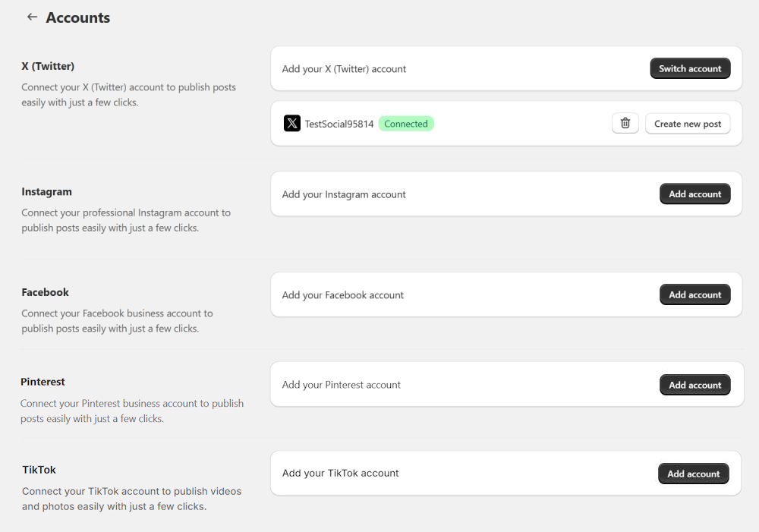The height and width of the screenshot is (532, 759).
Task: Add an Instagram account
Action: [694, 194]
